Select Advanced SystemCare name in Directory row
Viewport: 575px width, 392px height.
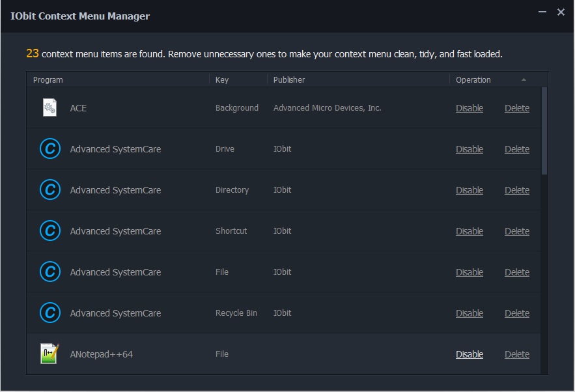click(x=115, y=190)
